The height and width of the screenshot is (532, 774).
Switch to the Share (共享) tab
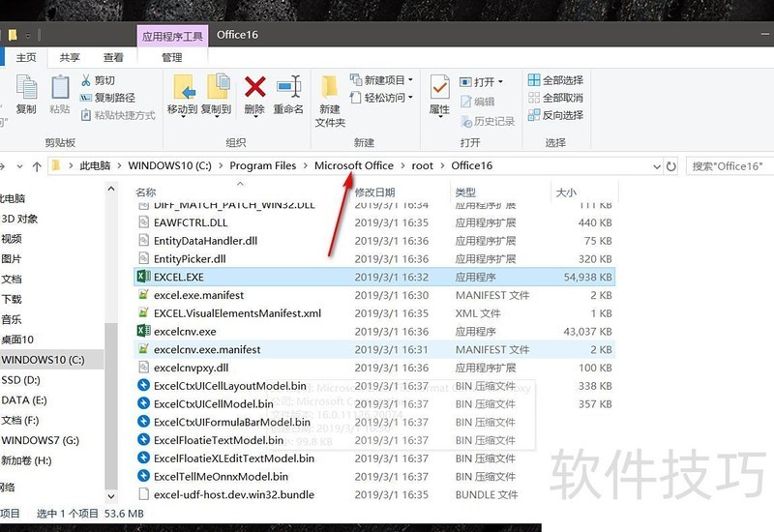[x=70, y=58]
